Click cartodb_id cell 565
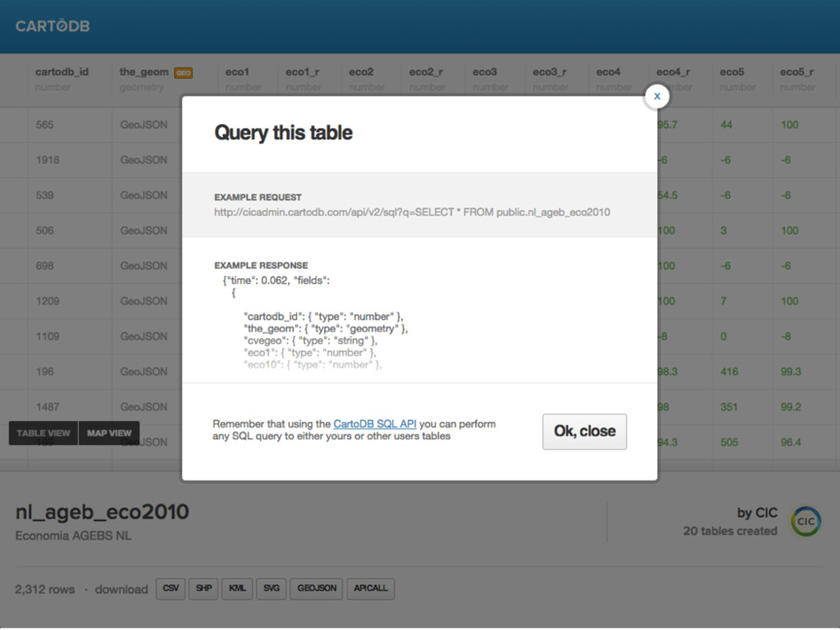Viewport: 840px width, 630px height. pos(45,125)
